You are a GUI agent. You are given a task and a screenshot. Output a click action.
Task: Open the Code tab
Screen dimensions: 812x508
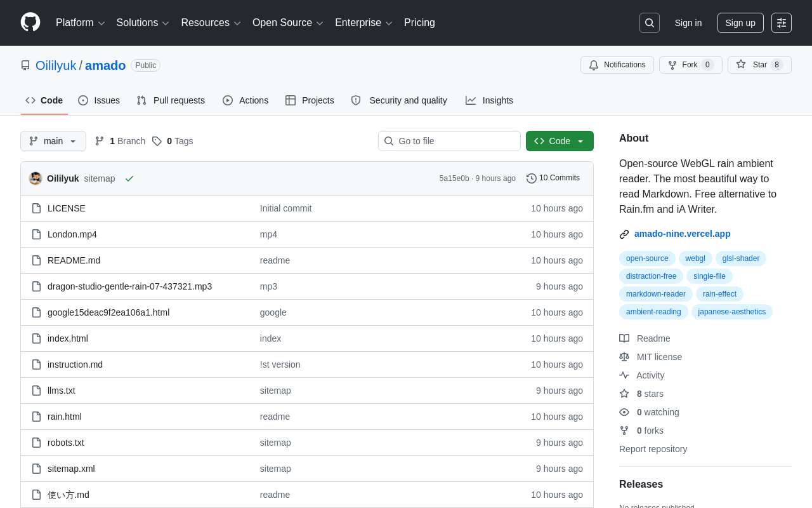coord(44,100)
